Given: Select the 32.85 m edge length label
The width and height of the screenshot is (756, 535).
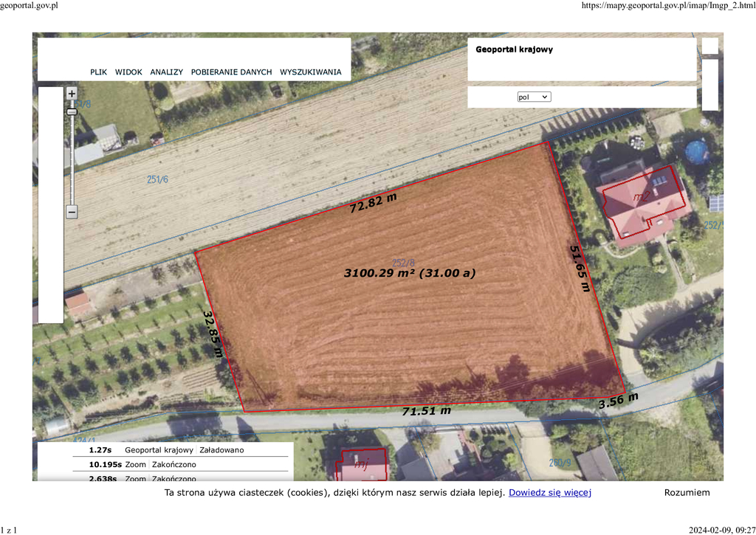Looking at the screenshot, I should [213, 333].
